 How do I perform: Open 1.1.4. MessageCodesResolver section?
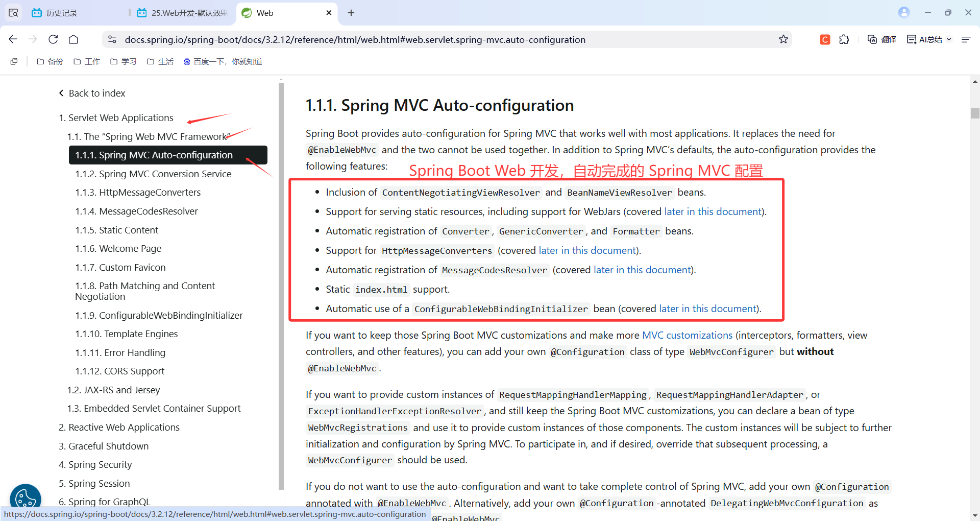136,211
